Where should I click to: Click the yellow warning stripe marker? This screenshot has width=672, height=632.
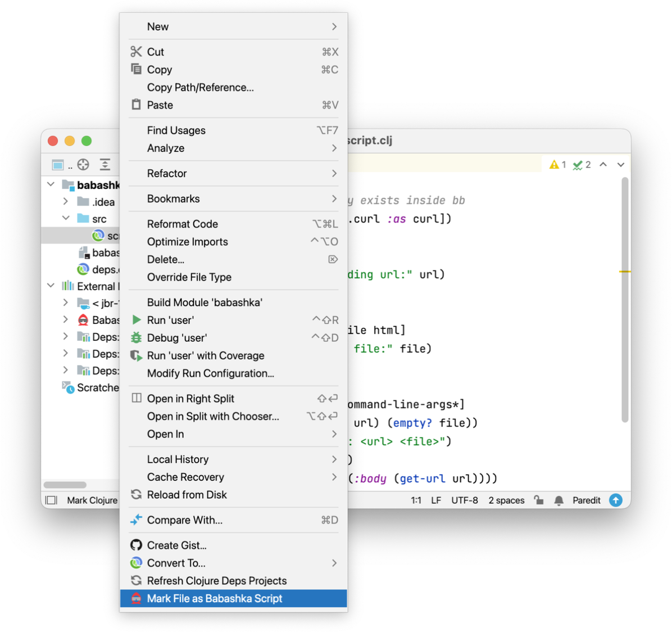625,272
